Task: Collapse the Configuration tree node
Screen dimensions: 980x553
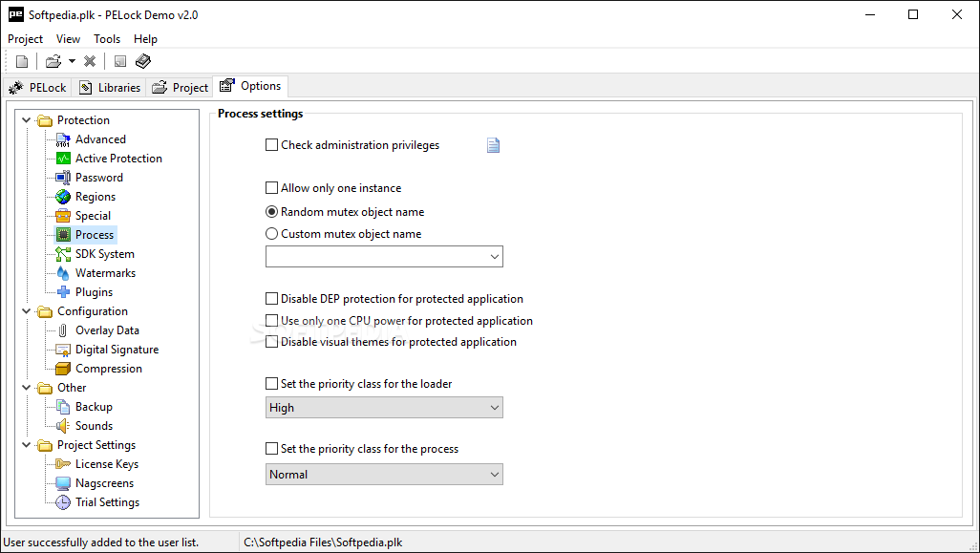Action: tap(26, 311)
